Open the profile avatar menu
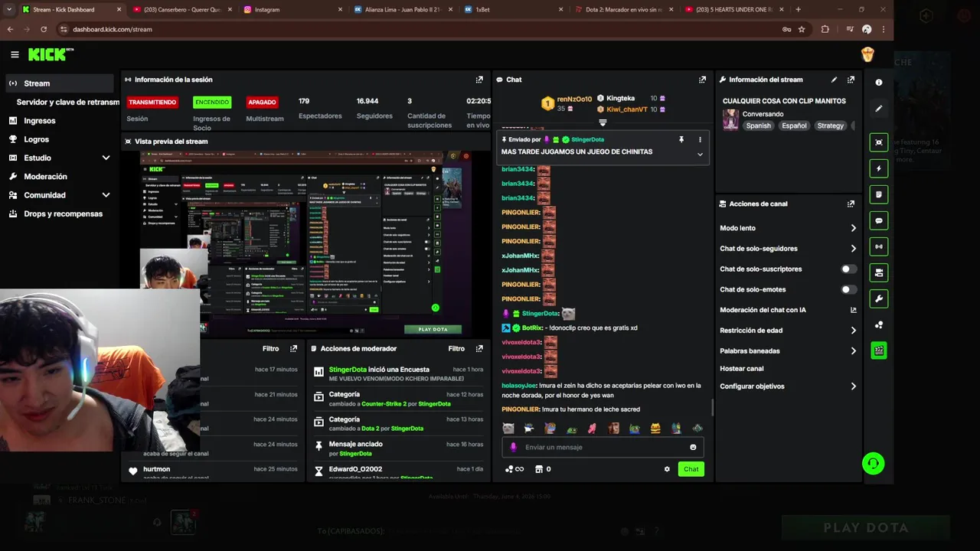 point(867,54)
